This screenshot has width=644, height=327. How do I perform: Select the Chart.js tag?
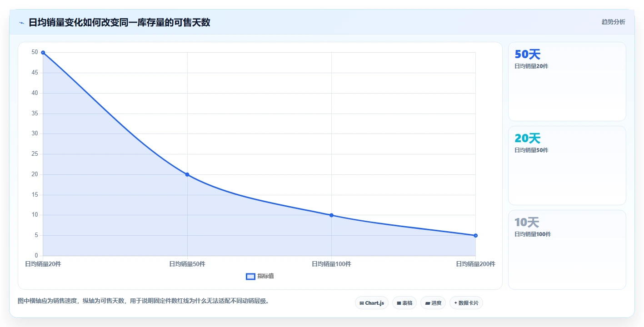pyautogui.click(x=371, y=303)
